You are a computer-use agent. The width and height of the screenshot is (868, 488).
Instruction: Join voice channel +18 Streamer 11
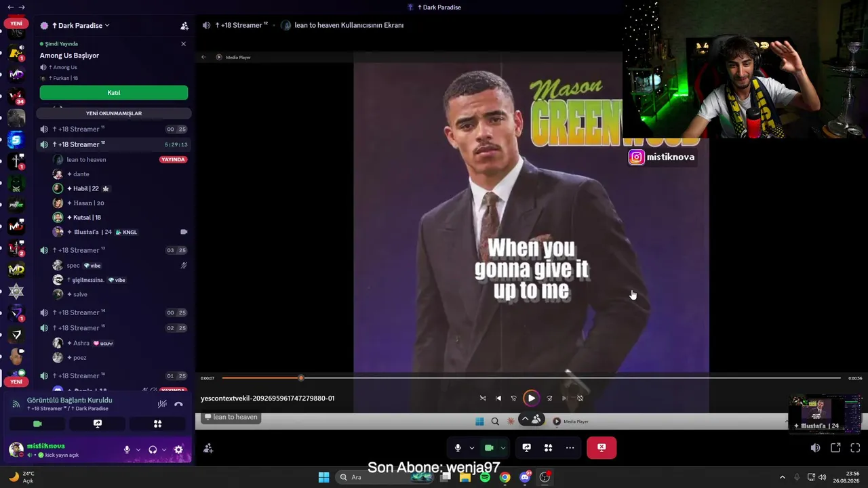coord(114,129)
